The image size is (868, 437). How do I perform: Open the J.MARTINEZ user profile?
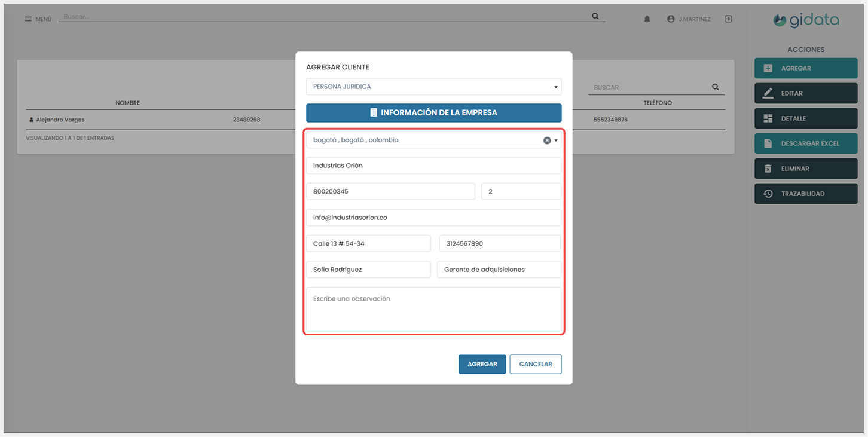point(689,19)
